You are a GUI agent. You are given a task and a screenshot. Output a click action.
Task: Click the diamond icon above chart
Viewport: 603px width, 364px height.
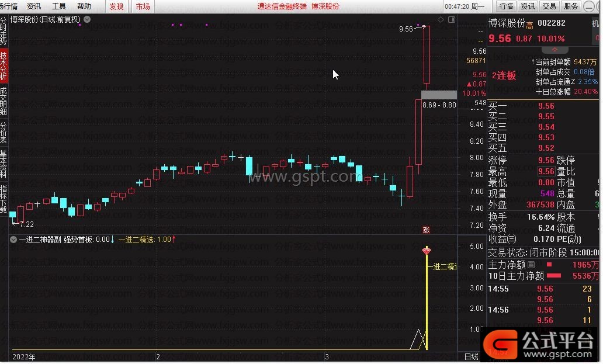pyautogui.click(x=441, y=19)
